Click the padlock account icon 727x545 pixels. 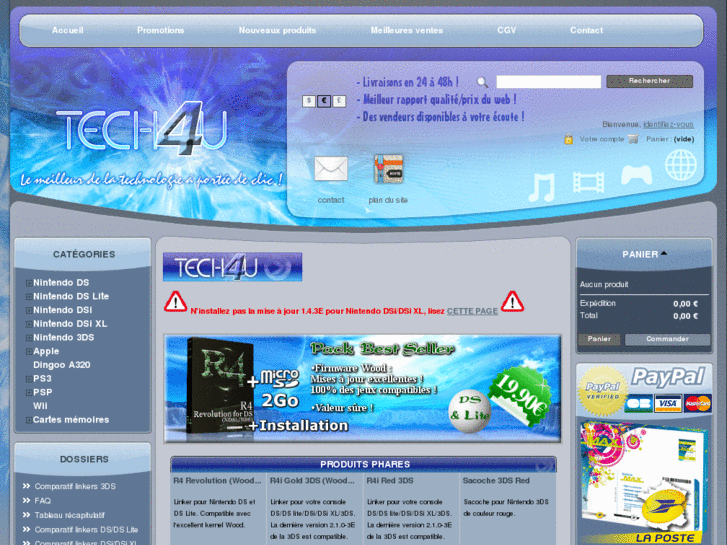(x=568, y=139)
